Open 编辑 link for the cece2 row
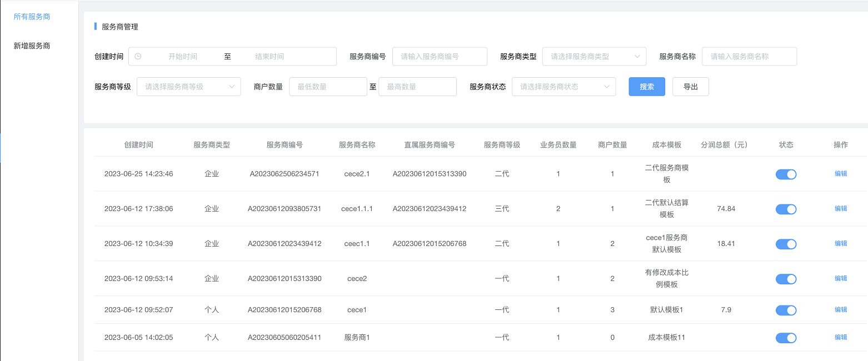Image resolution: width=868 pixels, height=361 pixels. click(x=840, y=279)
